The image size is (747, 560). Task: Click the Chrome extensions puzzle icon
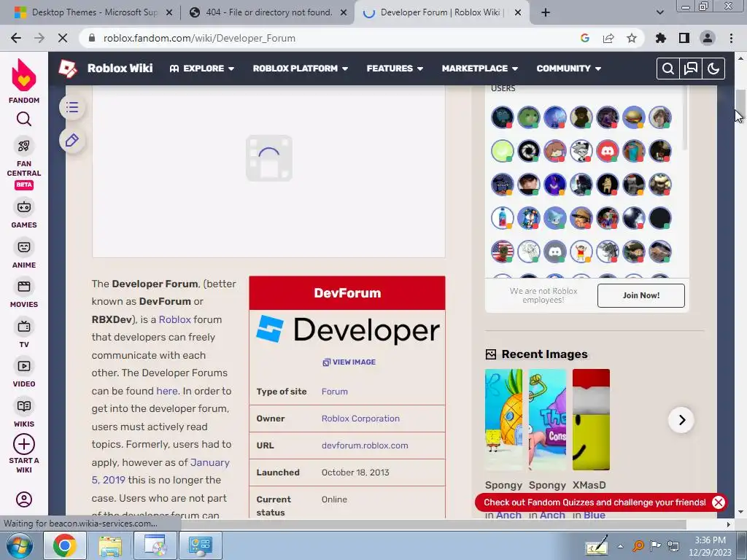point(661,38)
